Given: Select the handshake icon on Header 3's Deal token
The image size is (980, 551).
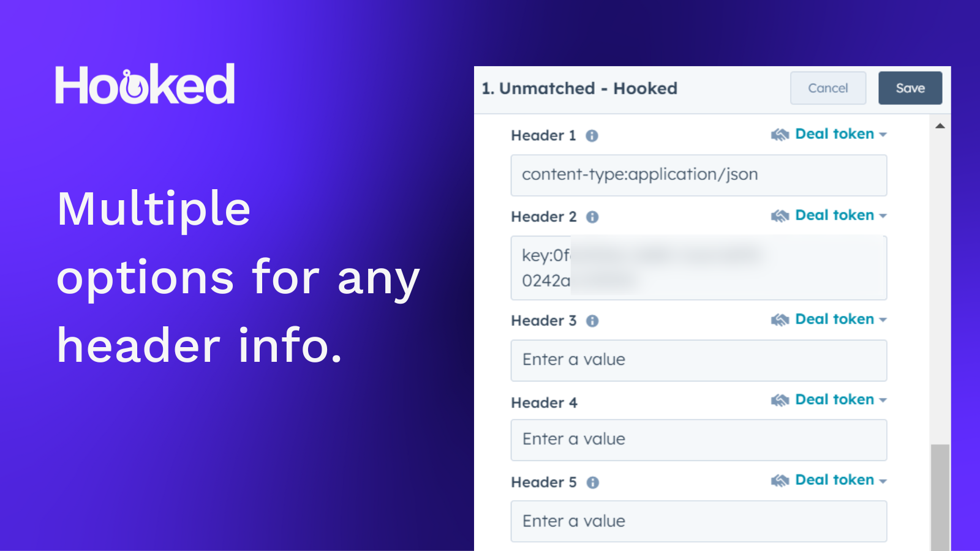Looking at the screenshot, I should click(x=779, y=319).
